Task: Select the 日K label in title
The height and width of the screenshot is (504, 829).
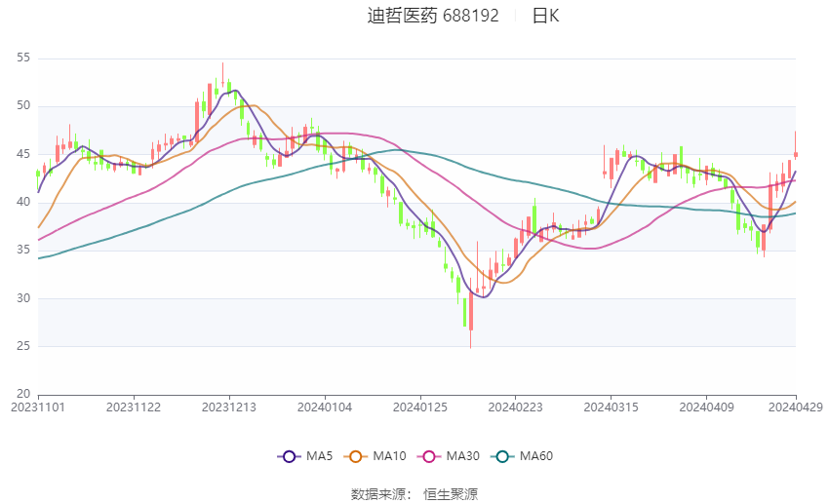Action: click(546, 16)
